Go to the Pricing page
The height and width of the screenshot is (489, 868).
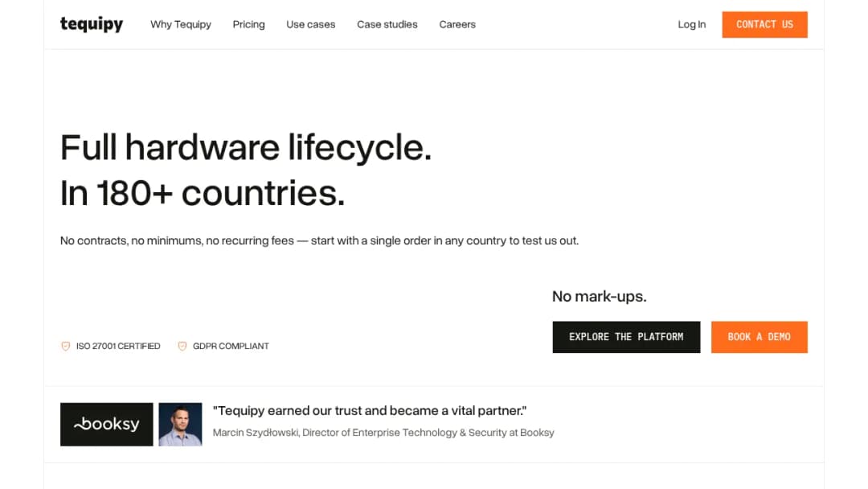click(248, 24)
